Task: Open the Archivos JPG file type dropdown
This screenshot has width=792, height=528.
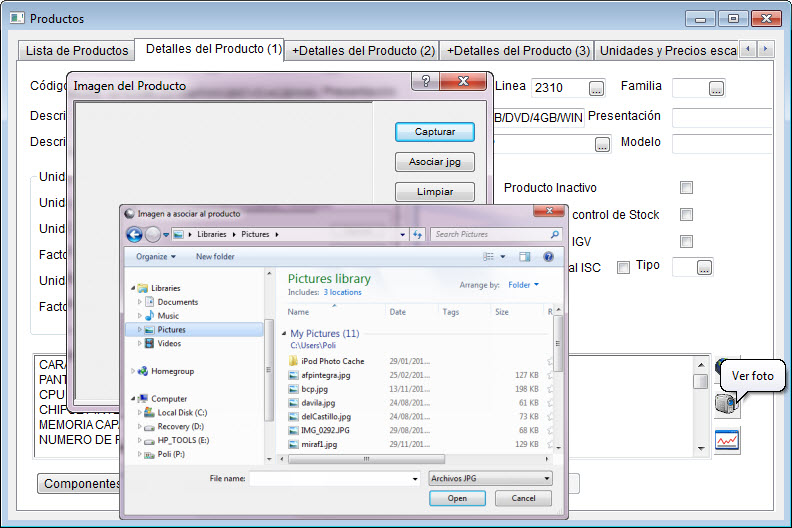Action: pyautogui.click(x=489, y=479)
